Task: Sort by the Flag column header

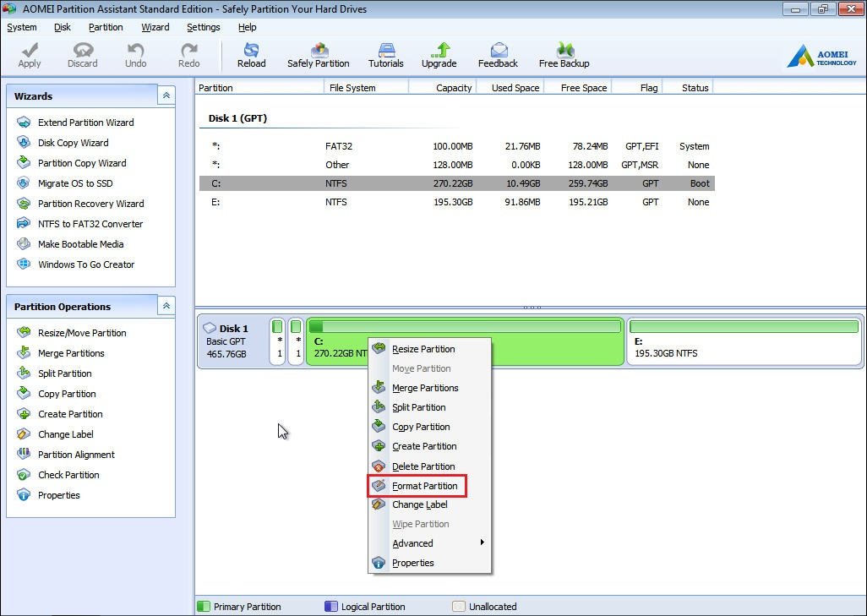Action: tap(637, 88)
